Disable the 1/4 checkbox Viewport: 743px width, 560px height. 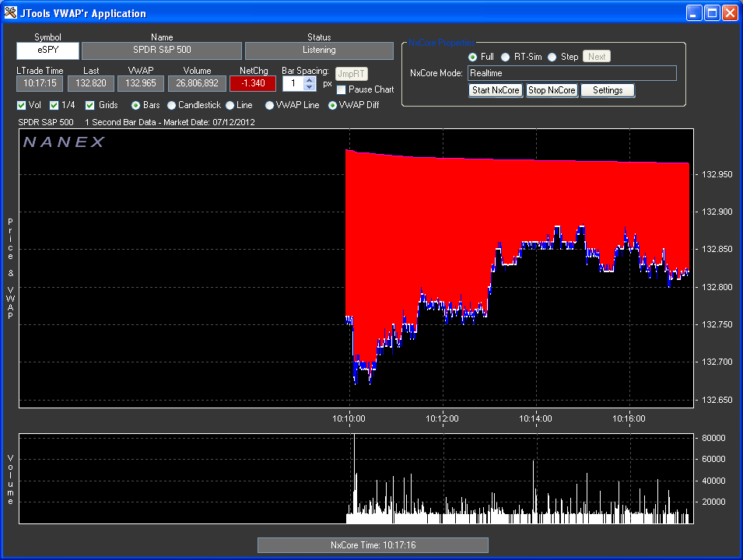click(x=55, y=105)
